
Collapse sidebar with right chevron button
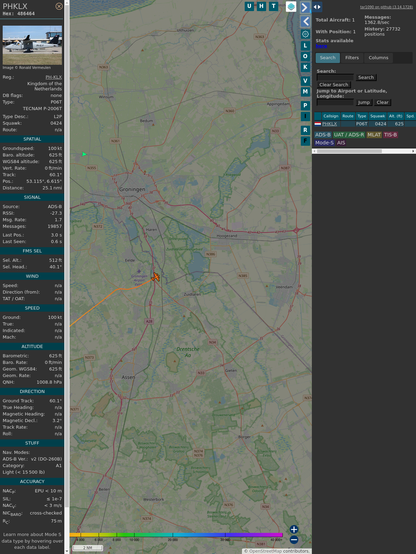(x=305, y=7)
